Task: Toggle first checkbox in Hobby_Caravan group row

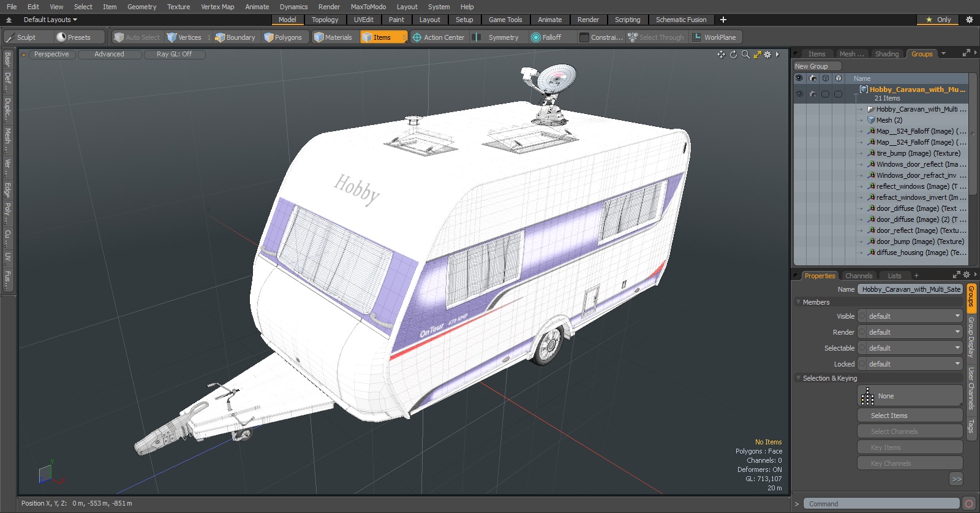Action: point(826,94)
